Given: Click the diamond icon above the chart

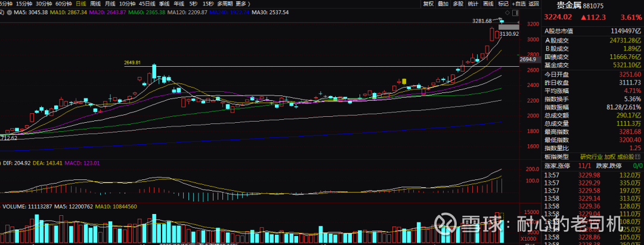Looking at the screenshot, I should (x=507, y=14).
